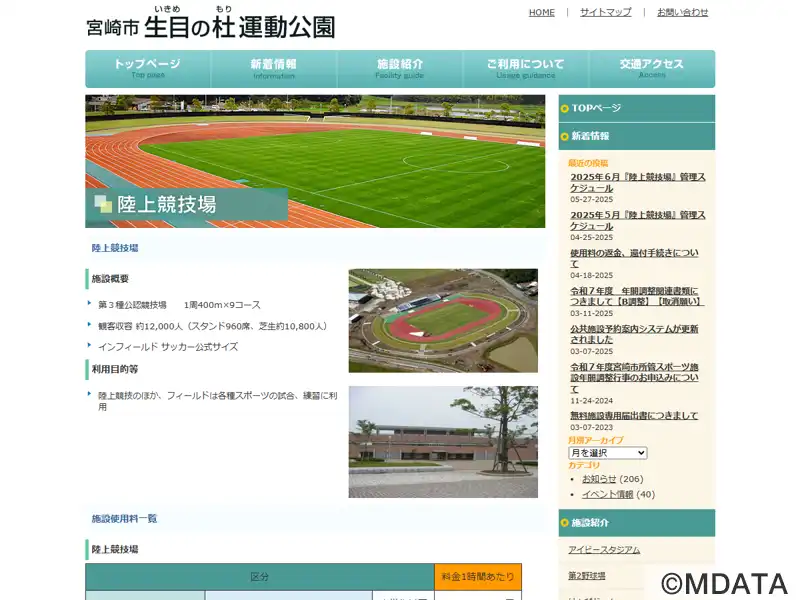The height and width of the screenshot is (600, 800).
Task: Open the 令和７年度宮崎市所管スポーツ施設 post
Action: [634, 378]
